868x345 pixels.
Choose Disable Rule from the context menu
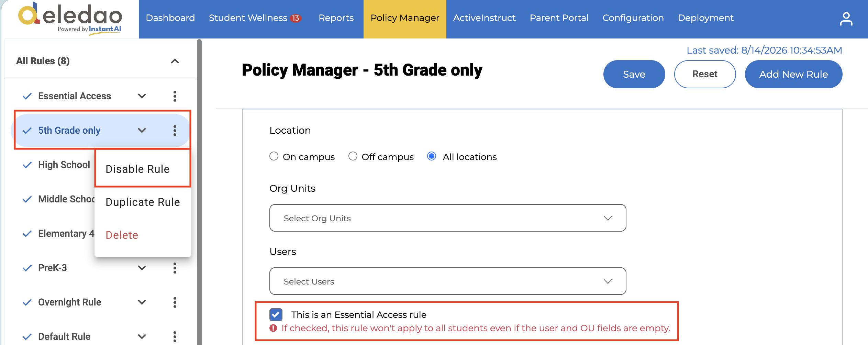coord(143,169)
